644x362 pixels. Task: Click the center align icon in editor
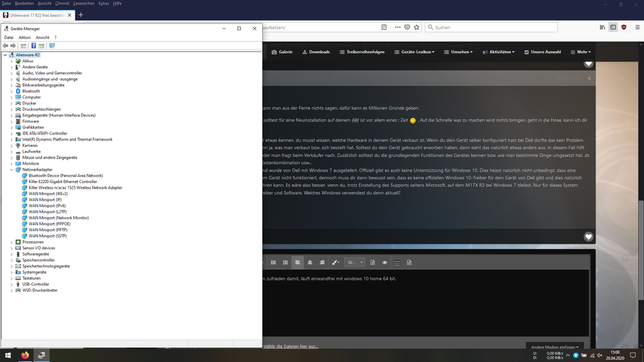pos(310,262)
